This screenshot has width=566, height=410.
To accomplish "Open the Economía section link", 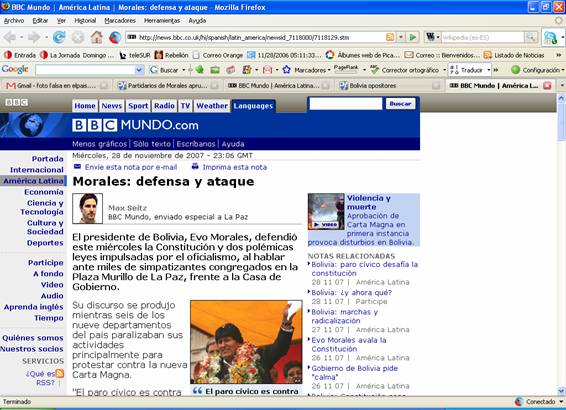I will coord(44,192).
